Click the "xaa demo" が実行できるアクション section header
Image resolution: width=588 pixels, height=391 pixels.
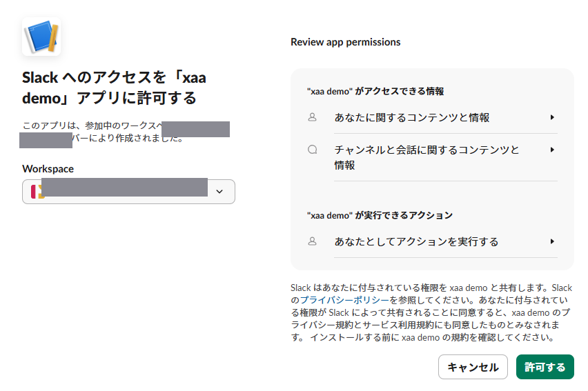(380, 215)
